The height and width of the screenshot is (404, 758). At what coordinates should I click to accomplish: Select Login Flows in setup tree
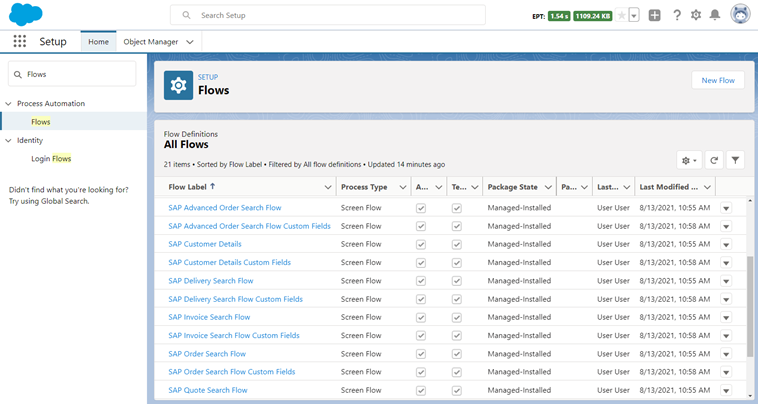tap(51, 159)
